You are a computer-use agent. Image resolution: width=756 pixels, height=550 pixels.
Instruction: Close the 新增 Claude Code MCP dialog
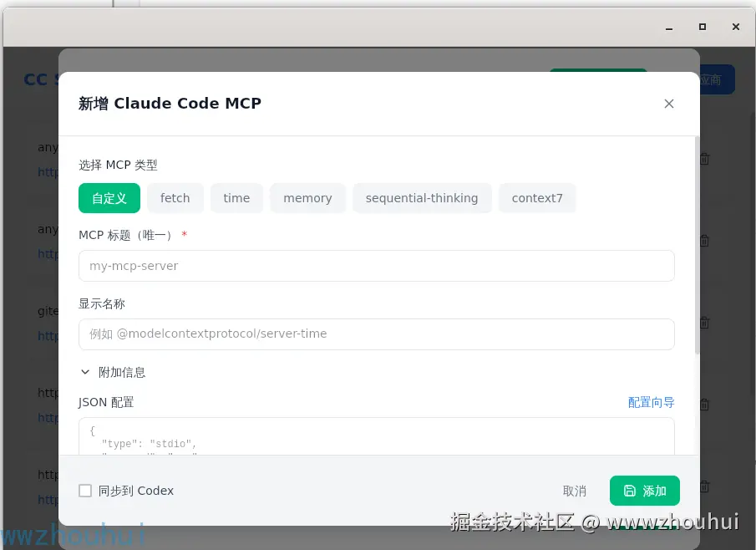tap(669, 104)
